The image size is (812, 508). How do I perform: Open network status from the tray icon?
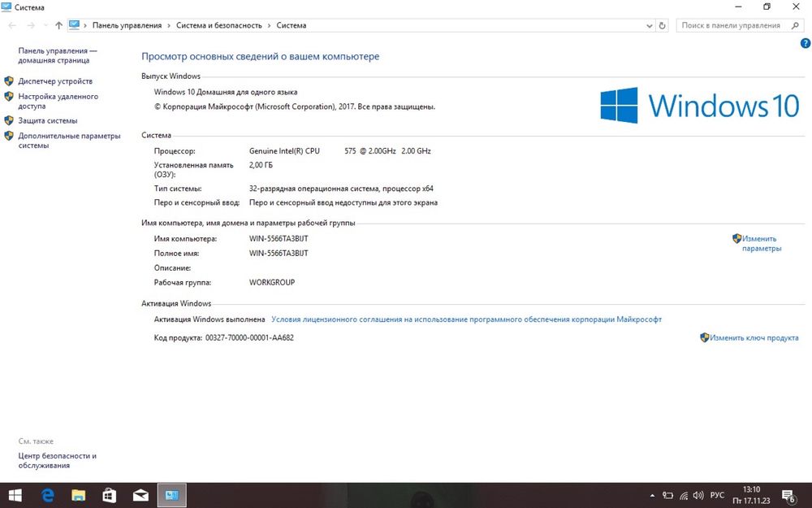[x=684, y=496]
